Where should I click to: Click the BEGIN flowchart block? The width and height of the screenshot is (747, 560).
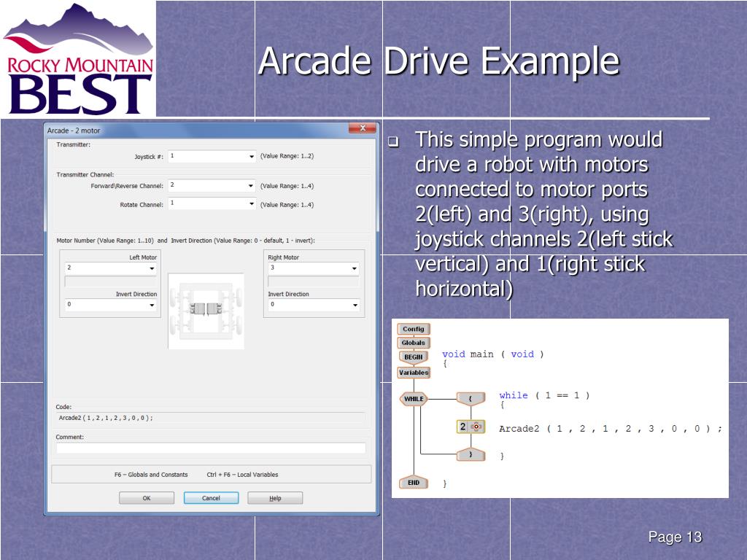tap(413, 357)
